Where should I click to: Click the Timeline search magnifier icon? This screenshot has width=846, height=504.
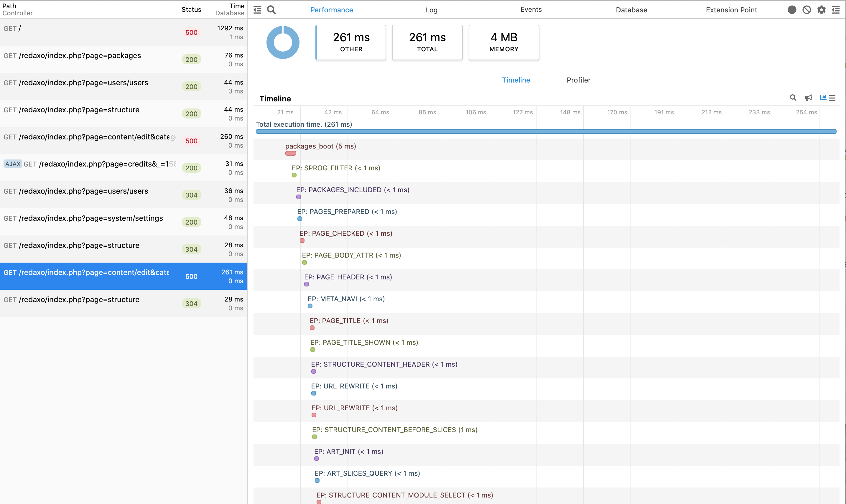[x=793, y=98]
